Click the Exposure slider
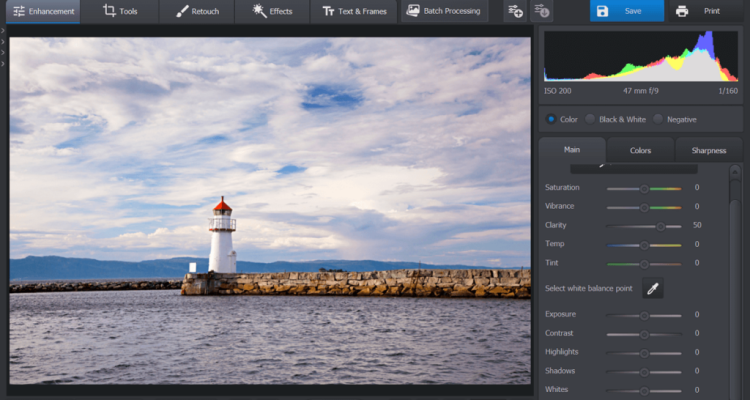750x400 pixels. point(644,316)
